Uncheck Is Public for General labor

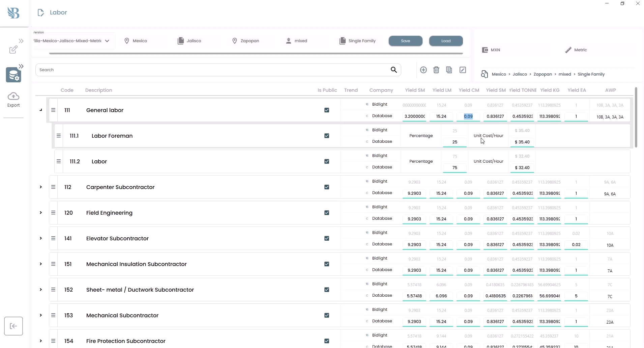327,110
